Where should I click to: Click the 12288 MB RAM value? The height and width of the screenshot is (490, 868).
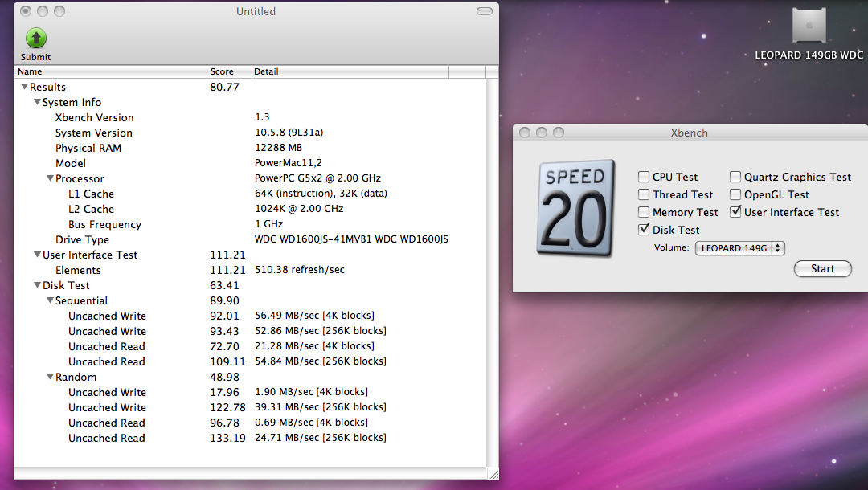point(278,148)
